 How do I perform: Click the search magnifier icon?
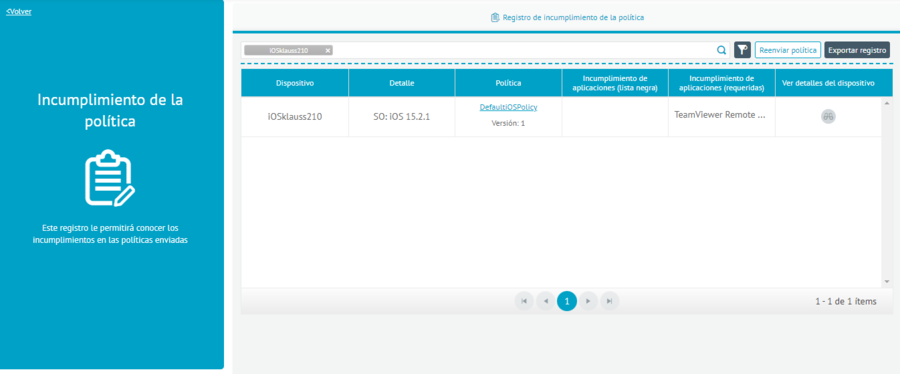coord(721,50)
